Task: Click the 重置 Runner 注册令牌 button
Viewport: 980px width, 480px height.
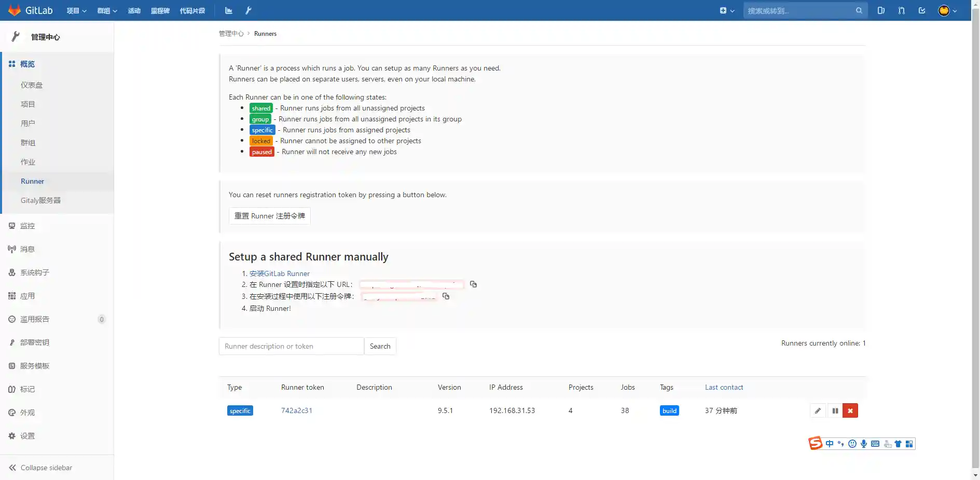Action: [x=269, y=216]
